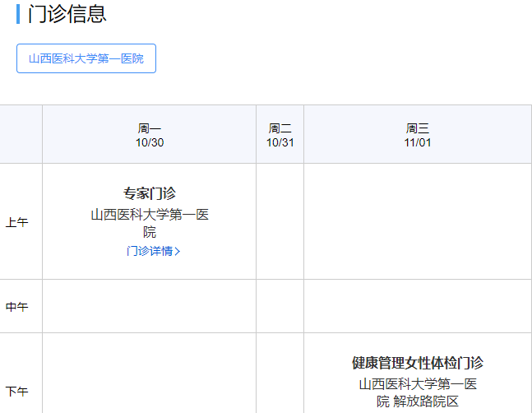Click the 门诊信息 section heading

point(67,14)
